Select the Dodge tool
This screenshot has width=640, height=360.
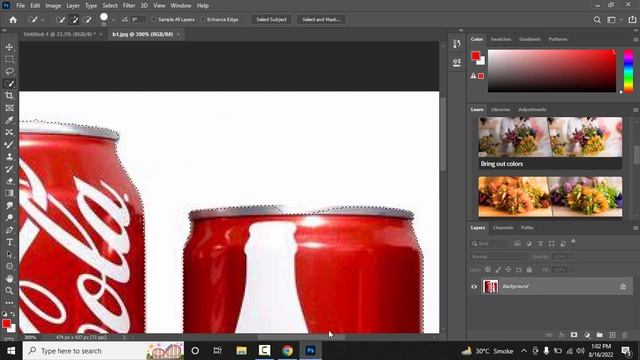point(9,218)
